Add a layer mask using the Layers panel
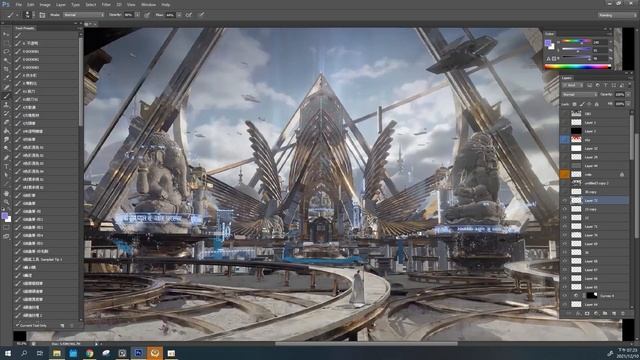This screenshot has width=640, height=360. tap(587, 313)
